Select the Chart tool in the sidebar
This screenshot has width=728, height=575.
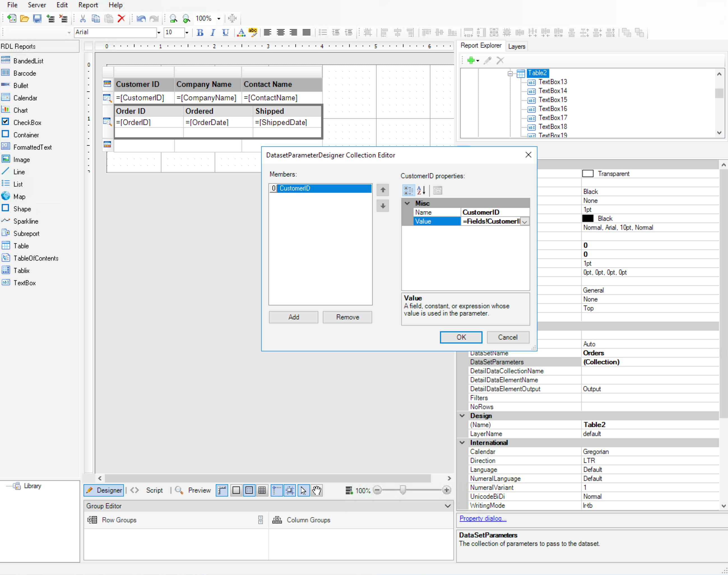[21, 110]
